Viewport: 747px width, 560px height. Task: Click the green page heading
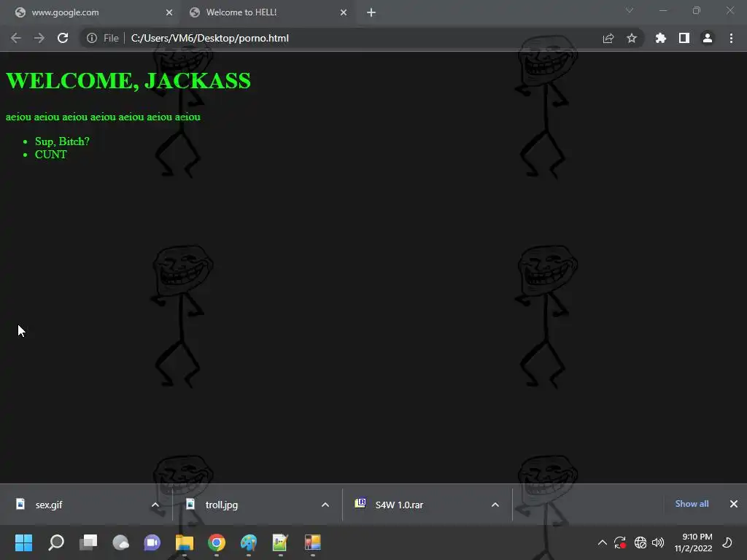point(128,80)
